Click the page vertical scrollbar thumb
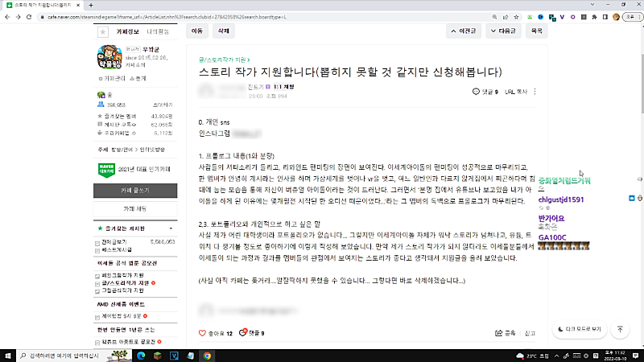 (x=642, y=84)
